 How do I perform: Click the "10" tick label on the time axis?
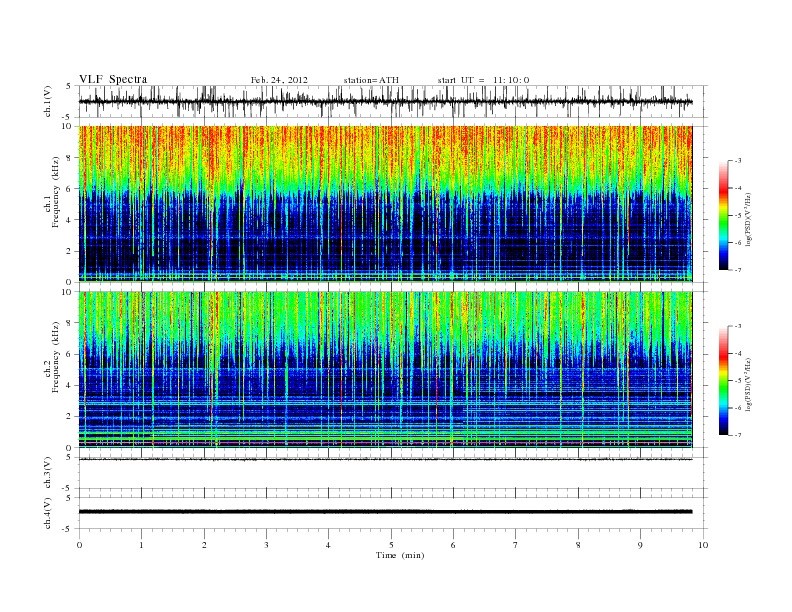703,545
